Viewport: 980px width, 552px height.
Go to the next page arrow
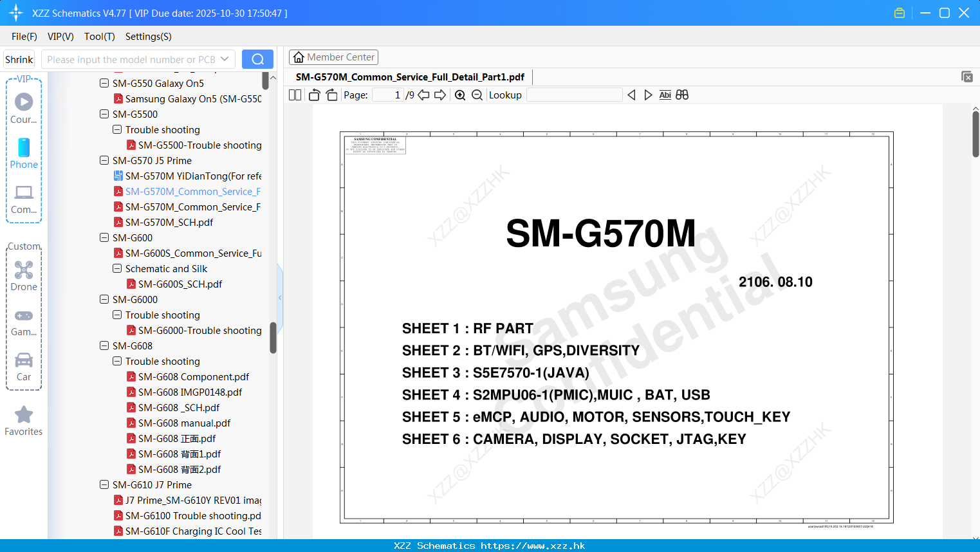[x=440, y=95]
